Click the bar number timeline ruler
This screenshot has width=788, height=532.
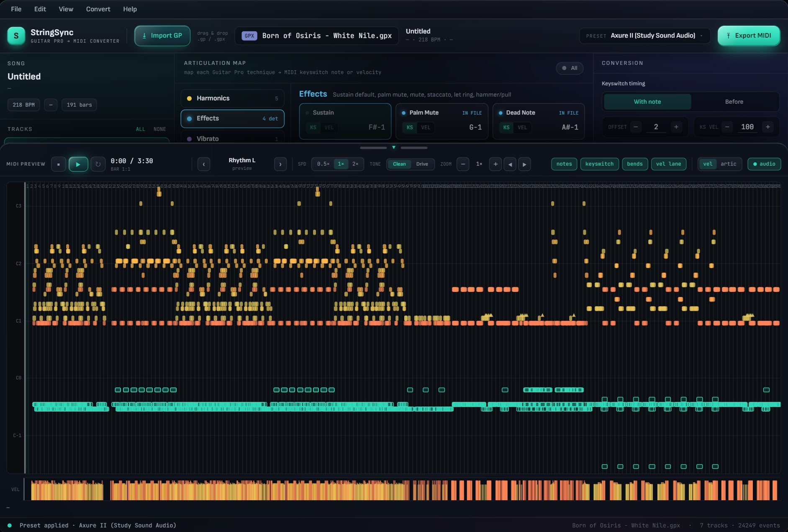click(403, 186)
